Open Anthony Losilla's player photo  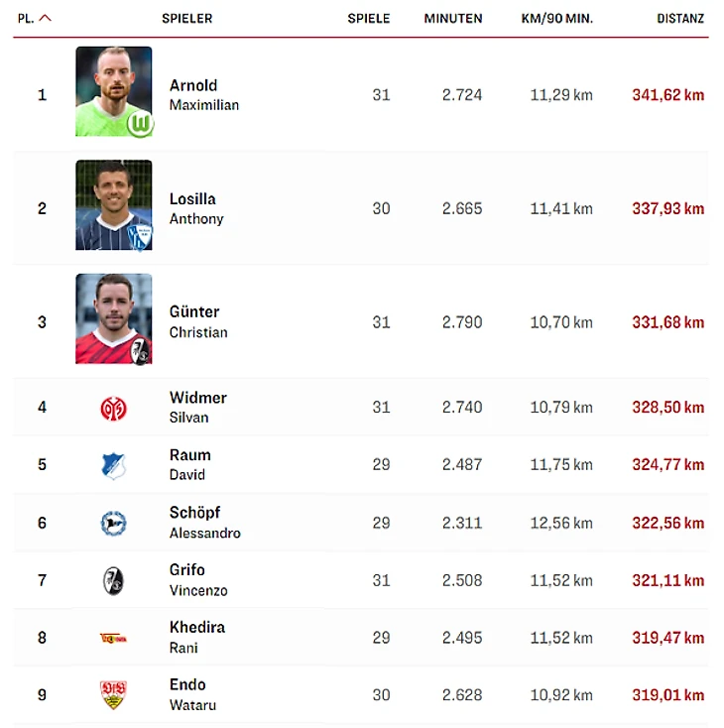tap(114, 205)
